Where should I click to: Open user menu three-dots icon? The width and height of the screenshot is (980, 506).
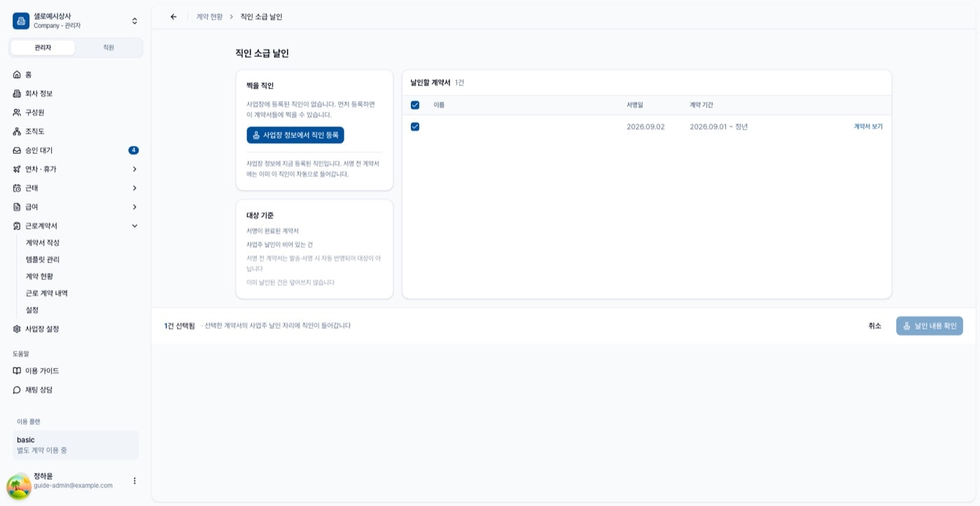[134, 481]
